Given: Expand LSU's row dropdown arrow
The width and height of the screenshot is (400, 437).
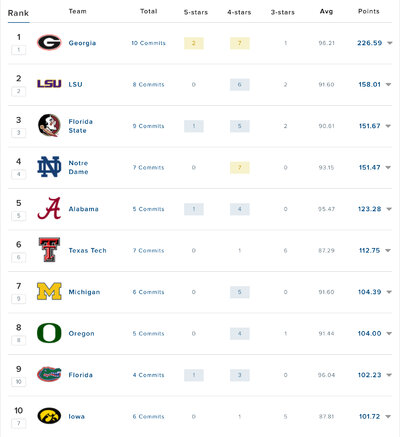Looking at the screenshot, I should (x=388, y=85).
